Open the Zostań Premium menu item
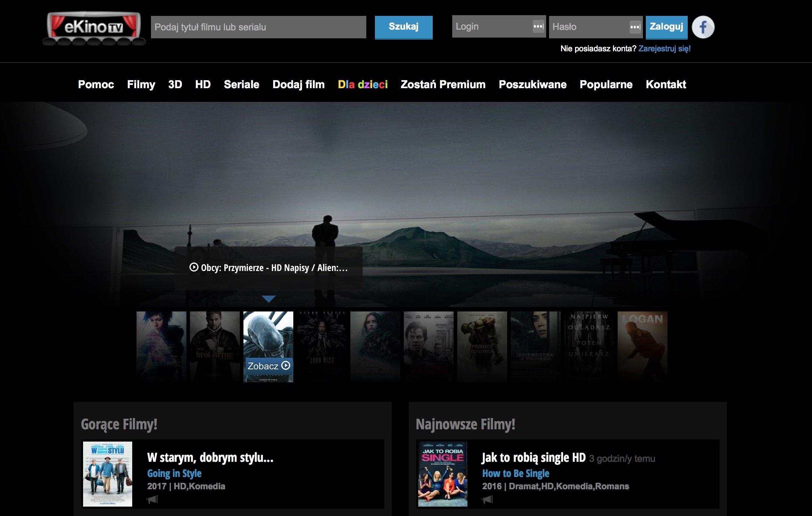Image resolution: width=812 pixels, height=516 pixels. pos(443,84)
